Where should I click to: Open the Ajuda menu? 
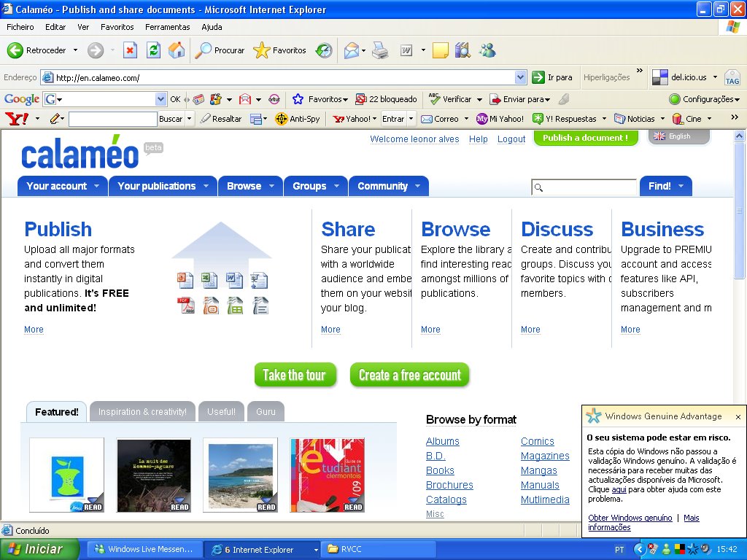tap(212, 27)
